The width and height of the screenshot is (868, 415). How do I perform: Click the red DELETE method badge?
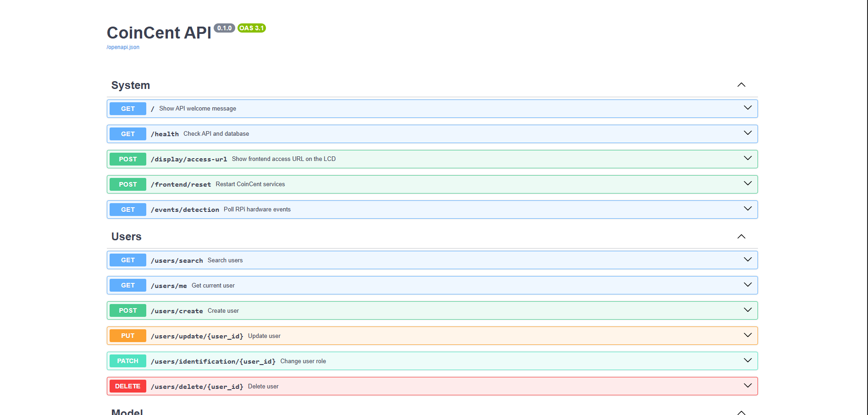128,386
